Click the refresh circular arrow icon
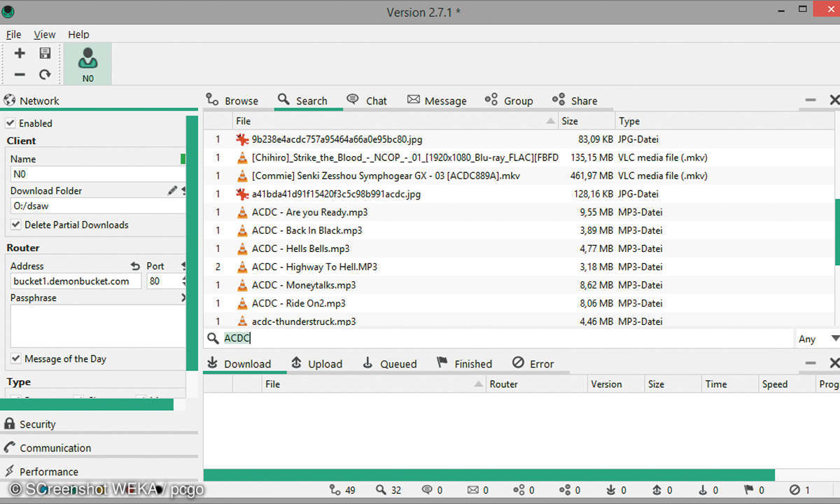Viewport: 840px width, 504px height. [45, 74]
